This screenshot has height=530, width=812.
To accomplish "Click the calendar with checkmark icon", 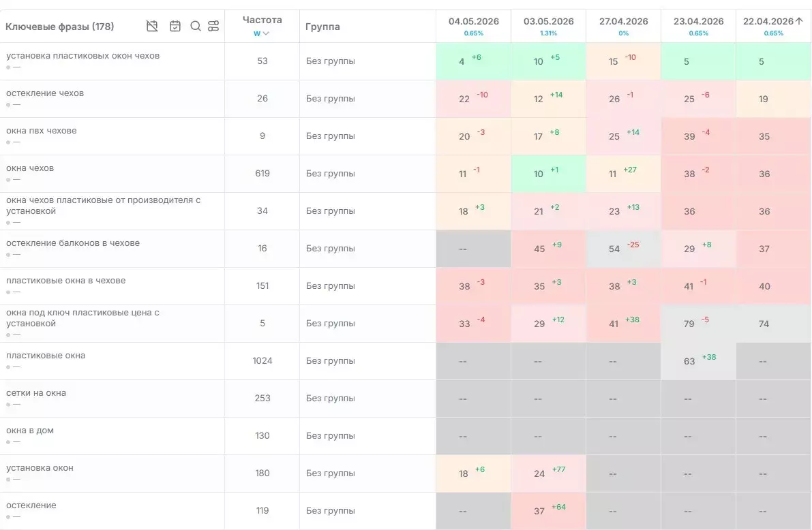I will click(x=175, y=26).
